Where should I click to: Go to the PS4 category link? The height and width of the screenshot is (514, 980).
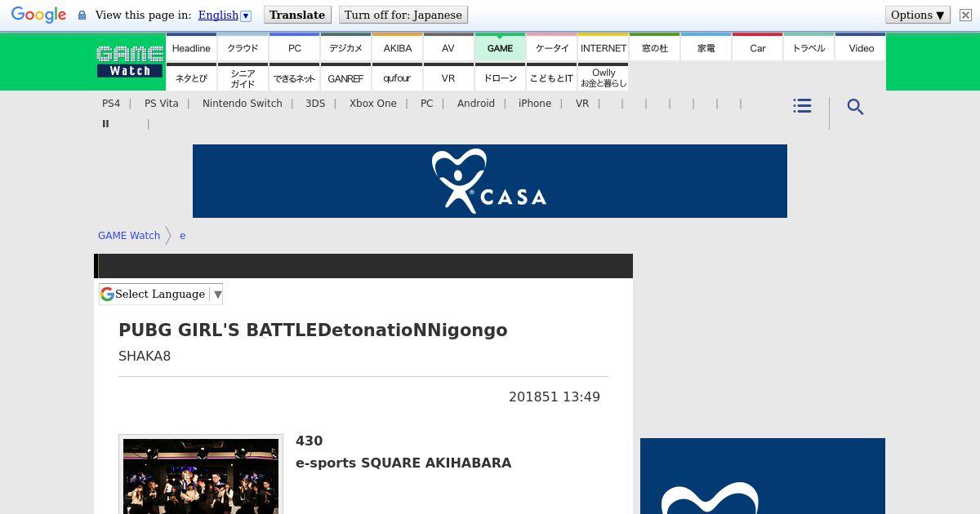click(x=111, y=104)
